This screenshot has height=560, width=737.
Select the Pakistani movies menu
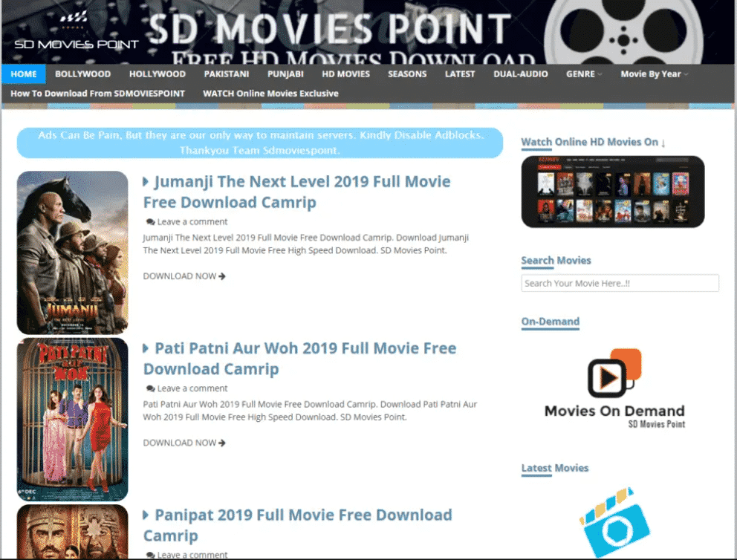(227, 74)
